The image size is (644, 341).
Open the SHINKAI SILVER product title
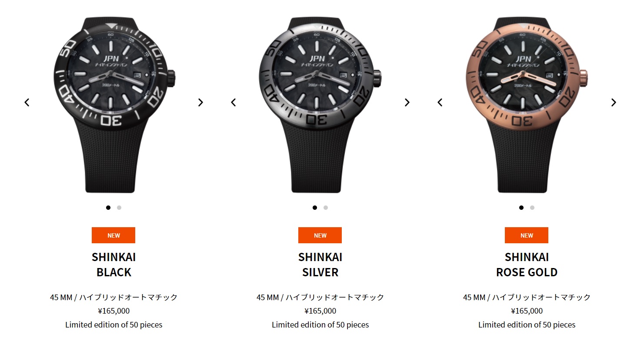320,265
